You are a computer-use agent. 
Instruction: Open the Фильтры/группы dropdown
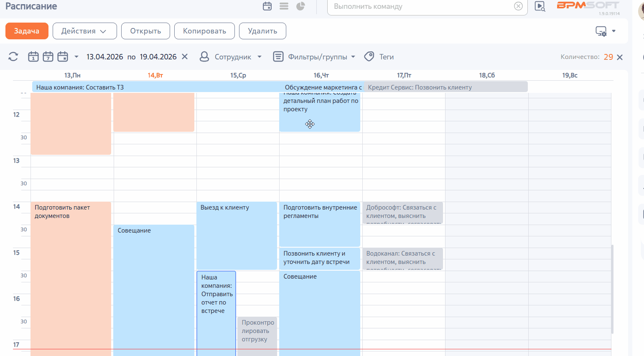pyautogui.click(x=314, y=57)
